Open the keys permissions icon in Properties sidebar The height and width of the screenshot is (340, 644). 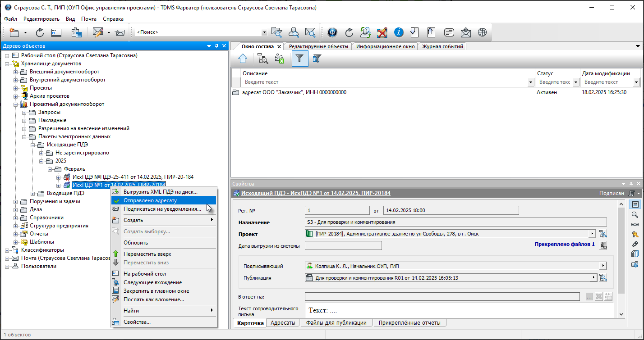coord(635,234)
